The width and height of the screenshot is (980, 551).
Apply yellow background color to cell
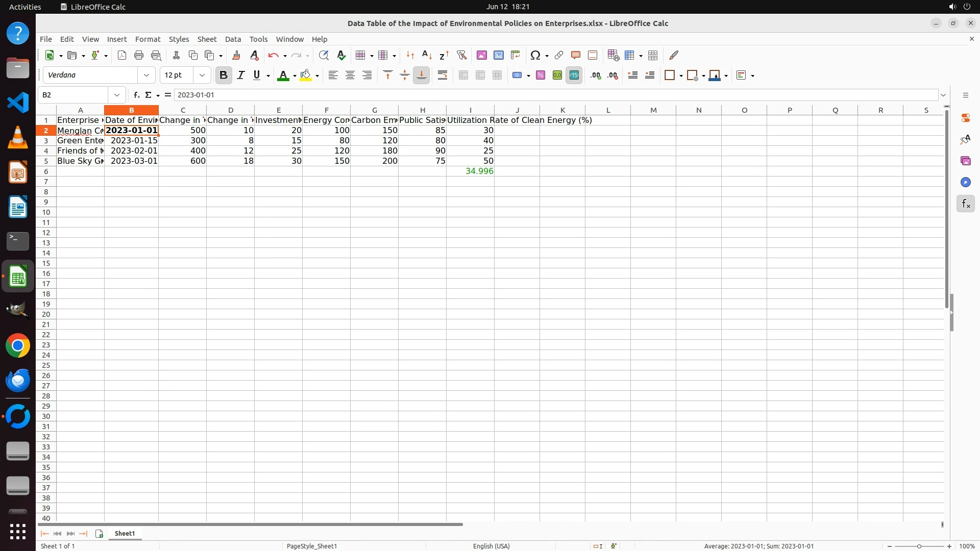(306, 76)
